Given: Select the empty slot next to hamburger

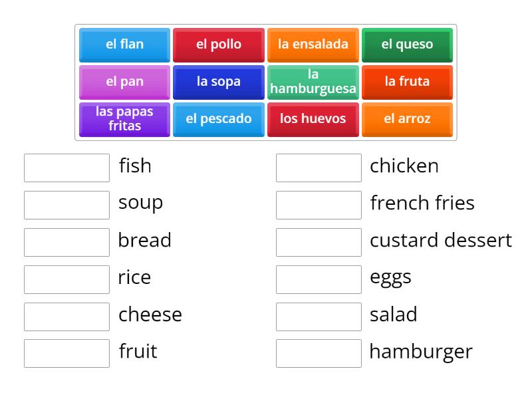Looking at the screenshot, I should [319, 353].
